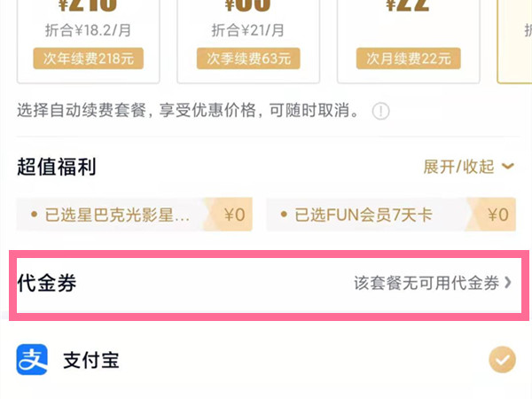Image resolution: width=532 pixels, height=399 pixels.
Task: Select the yearly plan 折合¥18.2/月
Action: 89,31
